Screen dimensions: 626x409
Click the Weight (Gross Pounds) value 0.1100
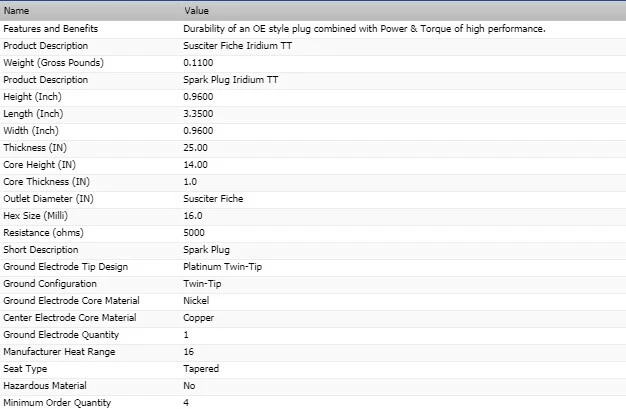(x=199, y=63)
